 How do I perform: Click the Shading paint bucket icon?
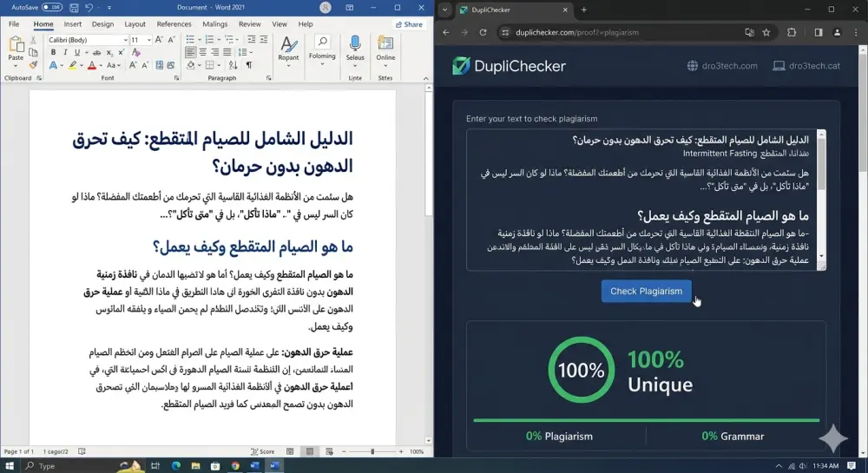click(190, 65)
